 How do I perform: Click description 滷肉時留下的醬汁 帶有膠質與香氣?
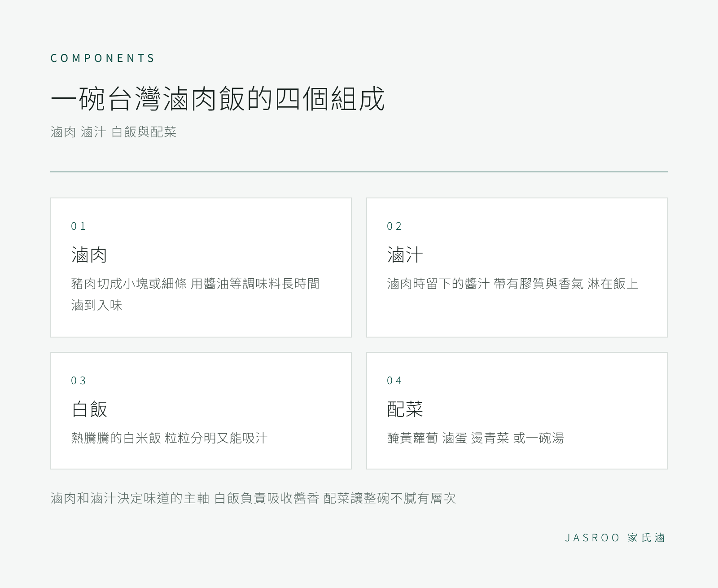click(x=512, y=284)
